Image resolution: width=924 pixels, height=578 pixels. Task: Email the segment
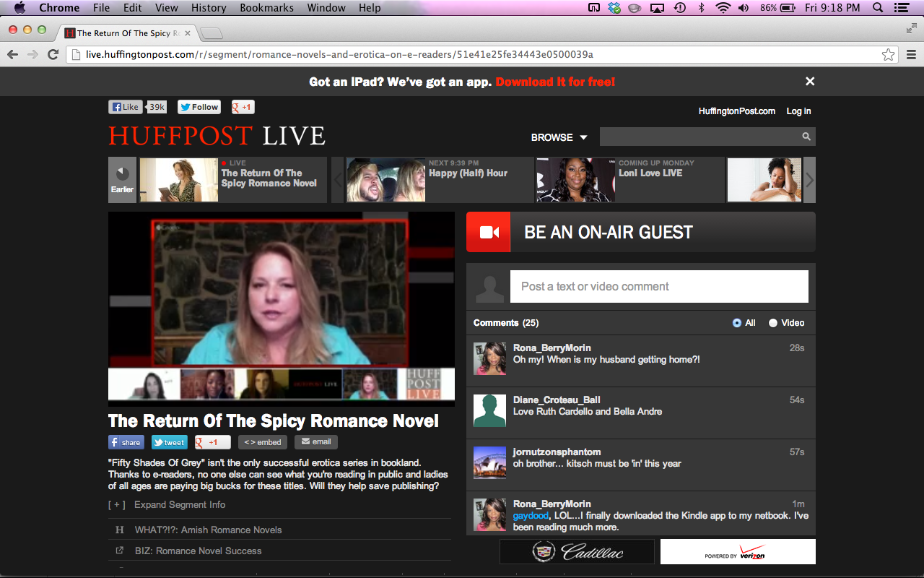point(316,442)
